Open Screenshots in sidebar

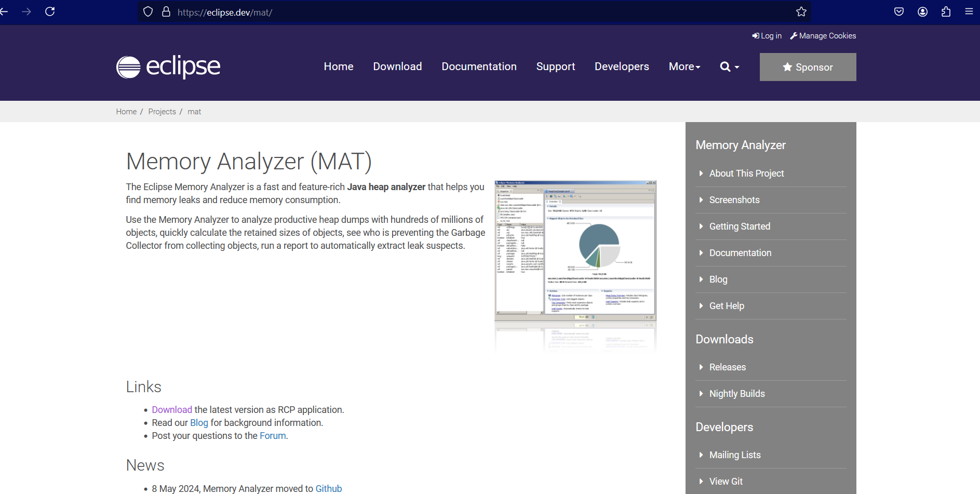coord(734,200)
